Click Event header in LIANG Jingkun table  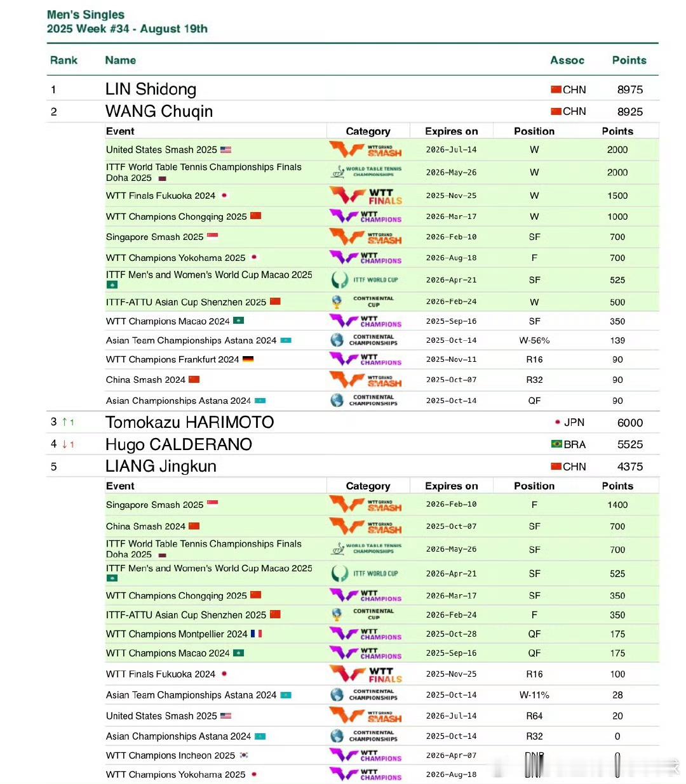(x=120, y=486)
